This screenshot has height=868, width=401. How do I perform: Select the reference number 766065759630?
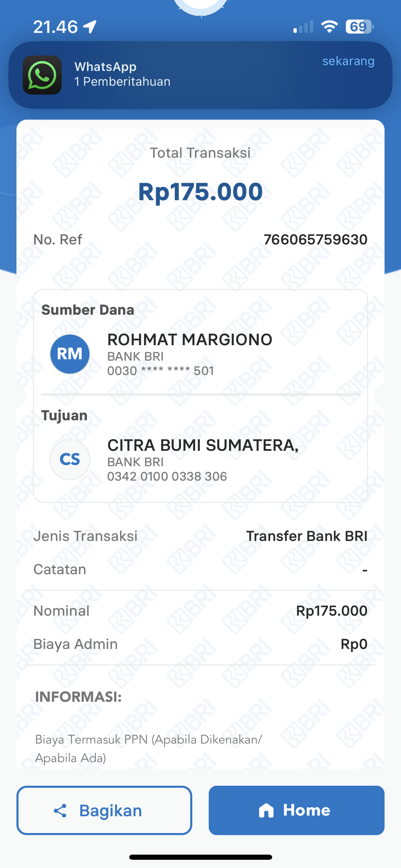[315, 240]
